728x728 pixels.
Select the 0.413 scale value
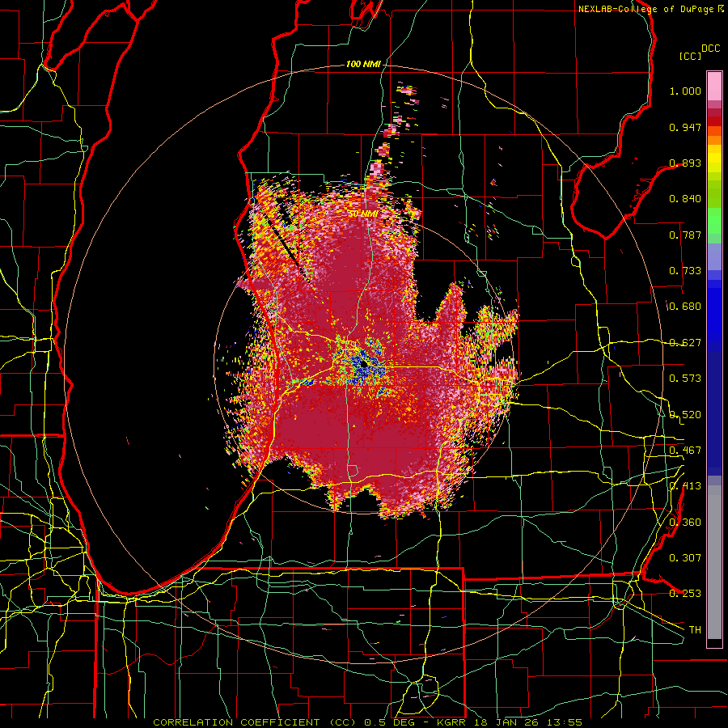tap(685, 486)
